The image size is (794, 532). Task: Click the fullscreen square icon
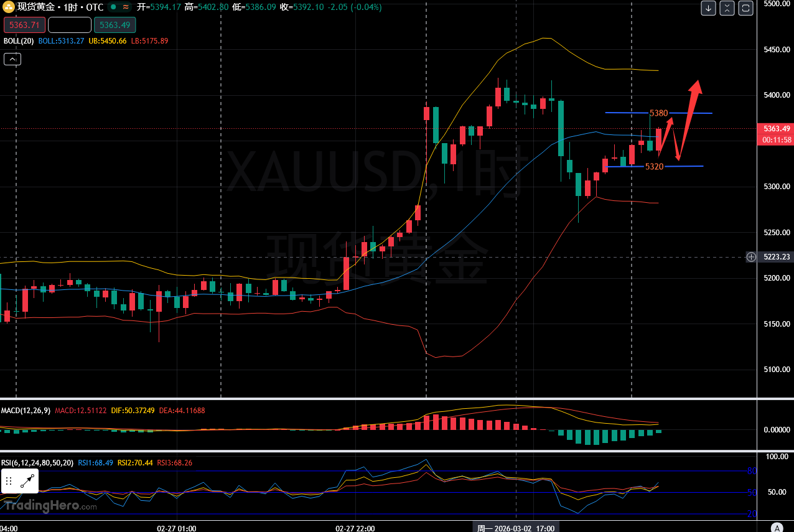(746, 8)
